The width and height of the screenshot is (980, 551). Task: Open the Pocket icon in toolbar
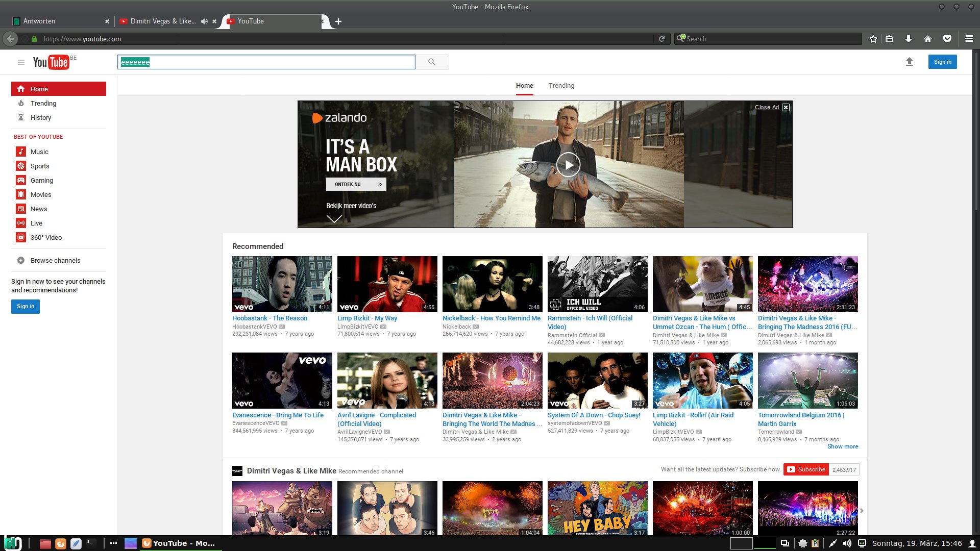point(947,39)
